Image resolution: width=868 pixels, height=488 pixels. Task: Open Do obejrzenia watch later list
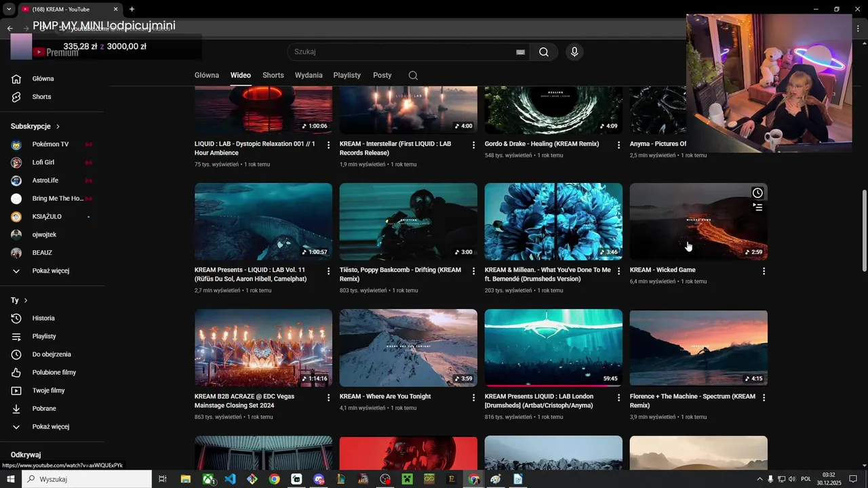tap(52, 354)
